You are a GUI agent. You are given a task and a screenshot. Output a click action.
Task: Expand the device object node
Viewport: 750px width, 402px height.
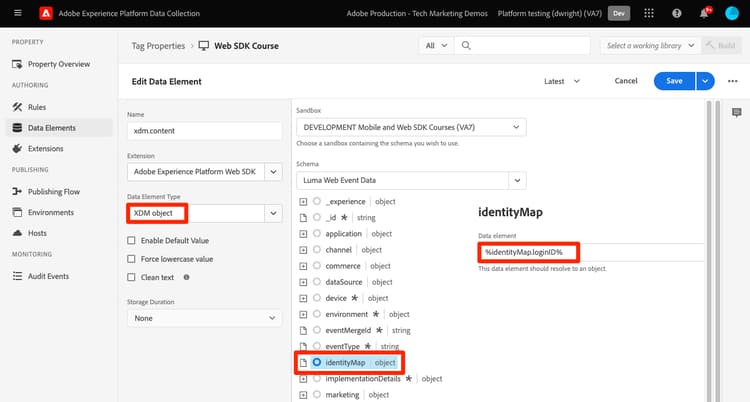(303, 298)
